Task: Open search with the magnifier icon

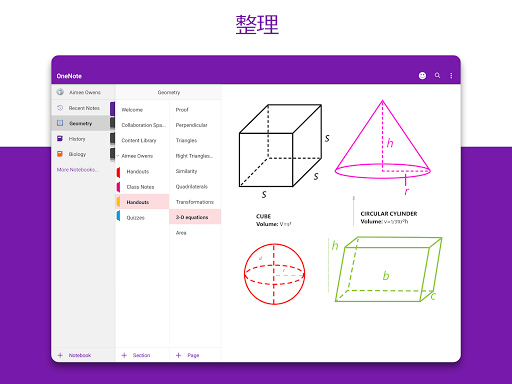Action: coord(437,75)
